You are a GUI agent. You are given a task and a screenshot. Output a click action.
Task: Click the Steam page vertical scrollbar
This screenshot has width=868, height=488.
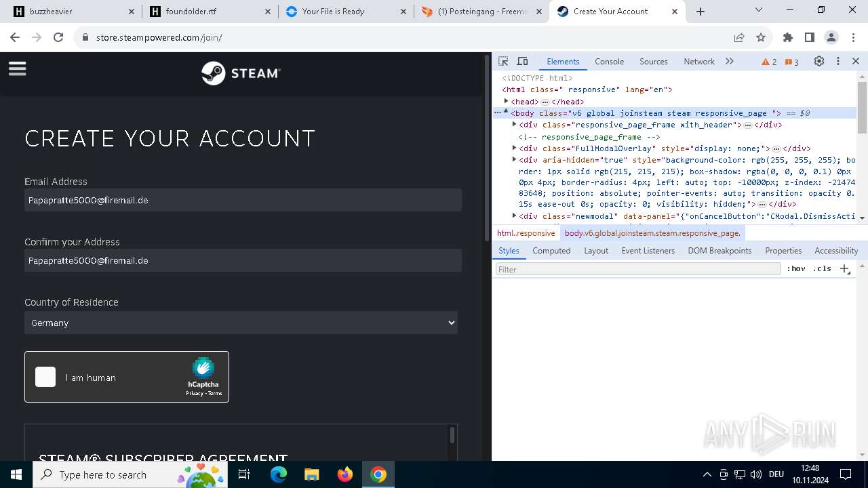click(486, 147)
